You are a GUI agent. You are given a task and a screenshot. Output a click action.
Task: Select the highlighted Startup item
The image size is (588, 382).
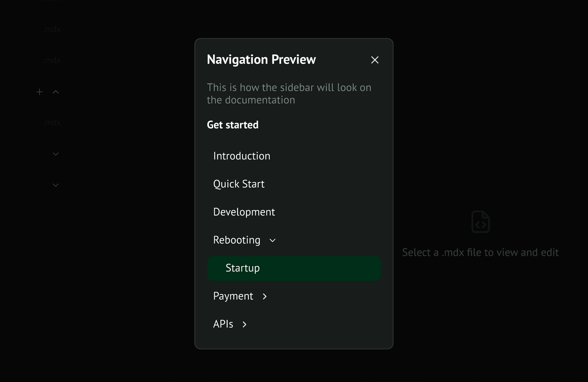click(243, 268)
